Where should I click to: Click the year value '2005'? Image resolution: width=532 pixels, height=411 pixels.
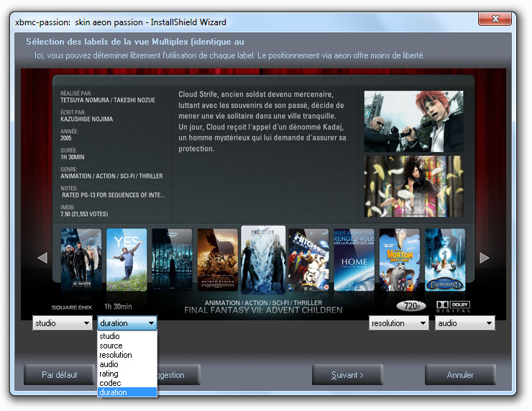[66, 138]
